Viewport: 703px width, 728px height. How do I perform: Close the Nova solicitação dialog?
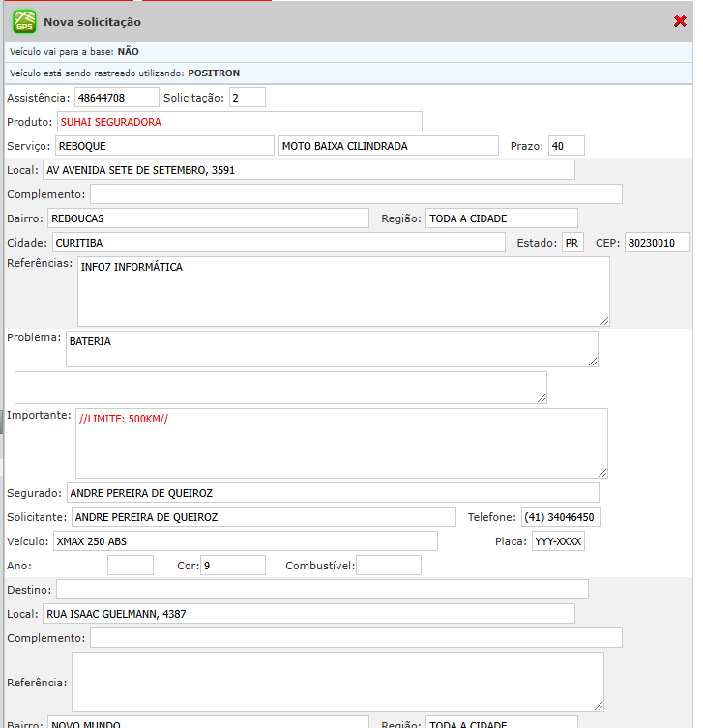point(680,21)
